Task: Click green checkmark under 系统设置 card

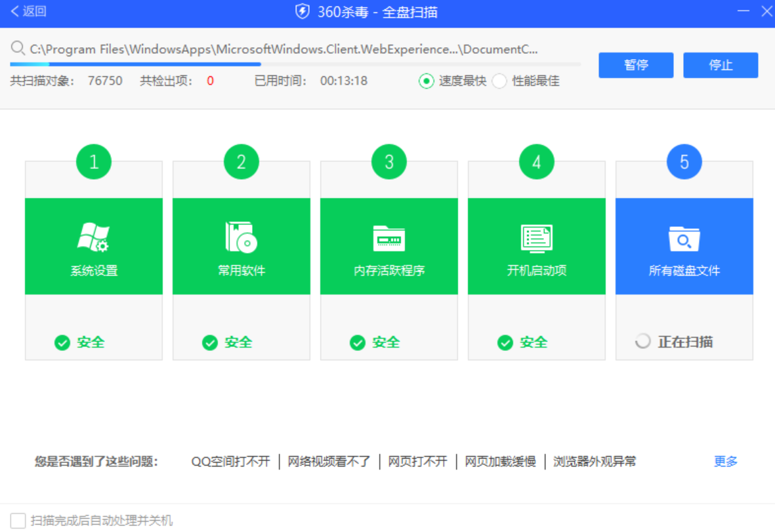Action: click(62, 342)
